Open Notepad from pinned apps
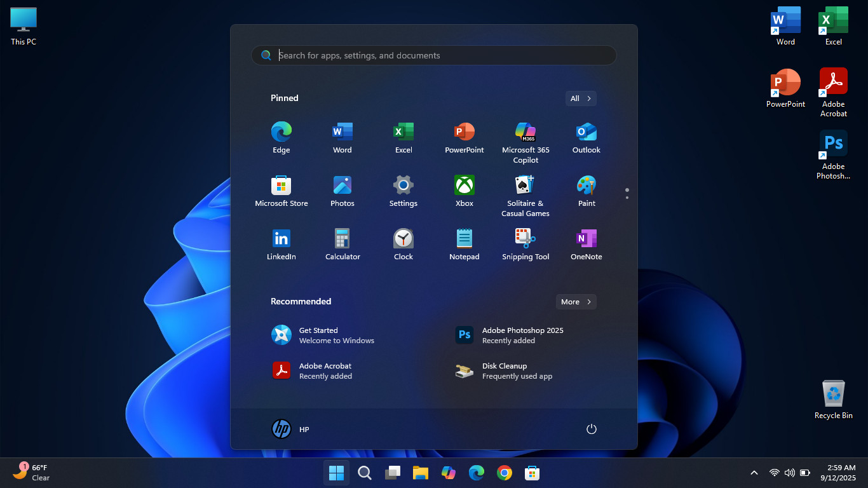868x488 pixels. 465,245
